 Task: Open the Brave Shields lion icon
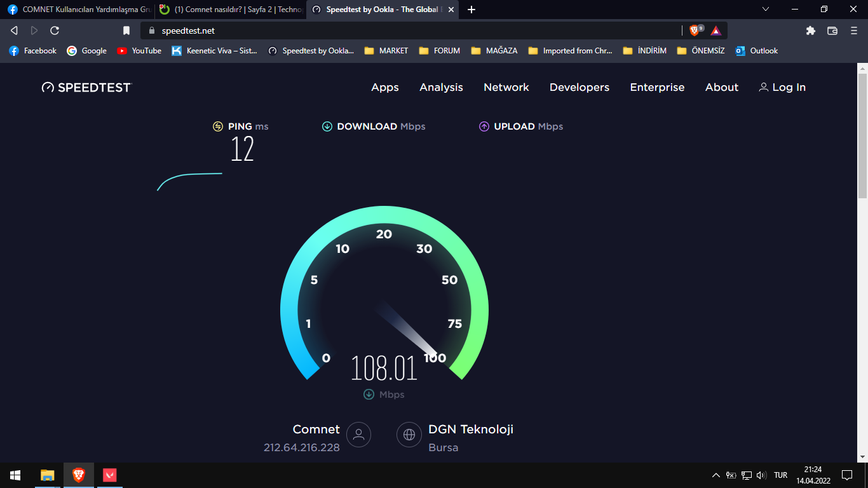point(695,30)
